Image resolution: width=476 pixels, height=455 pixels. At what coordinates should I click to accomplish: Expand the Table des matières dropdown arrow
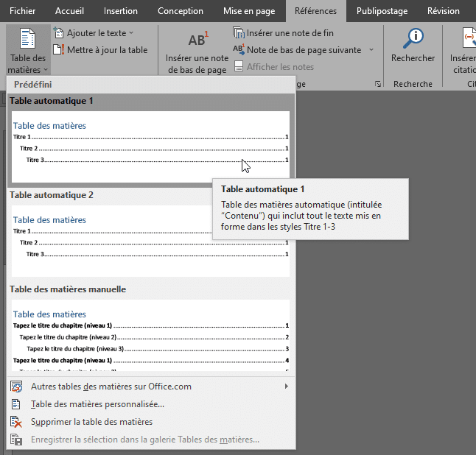[x=46, y=70]
